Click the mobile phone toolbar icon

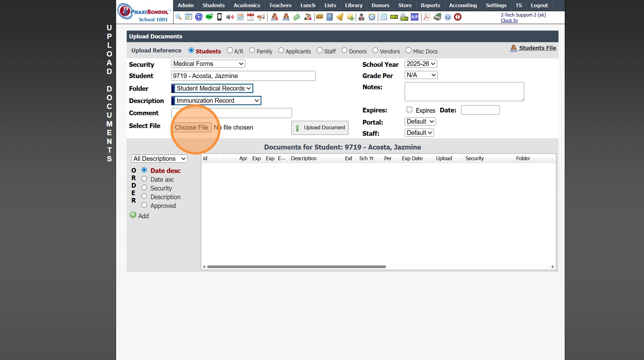[219, 17]
